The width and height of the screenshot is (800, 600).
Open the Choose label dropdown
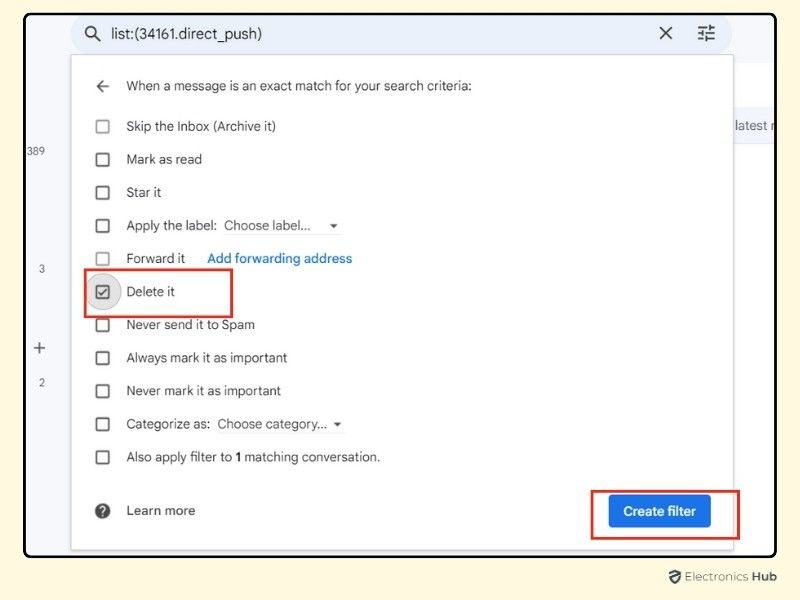pos(282,226)
